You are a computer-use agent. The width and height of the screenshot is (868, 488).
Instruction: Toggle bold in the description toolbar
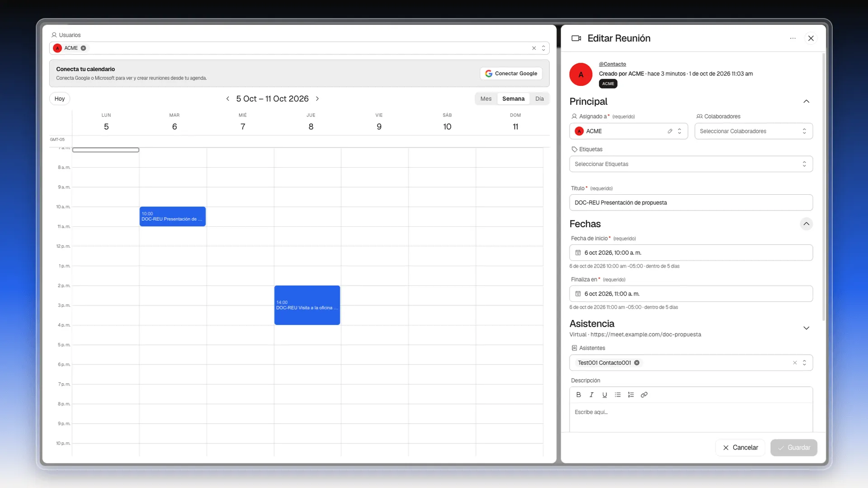(578, 394)
